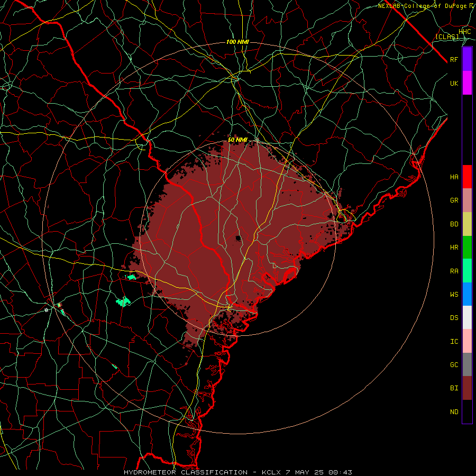This screenshot has width=476, height=476.
Task: Click the BI legend label
Action: (x=454, y=388)
